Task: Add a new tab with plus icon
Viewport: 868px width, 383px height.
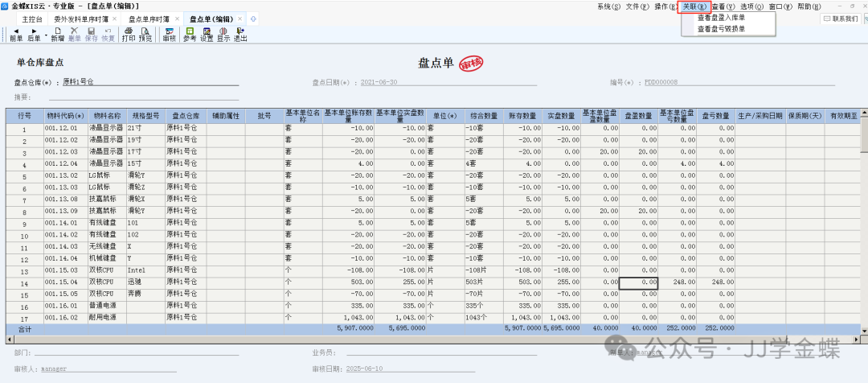Action: click(254, 19)
